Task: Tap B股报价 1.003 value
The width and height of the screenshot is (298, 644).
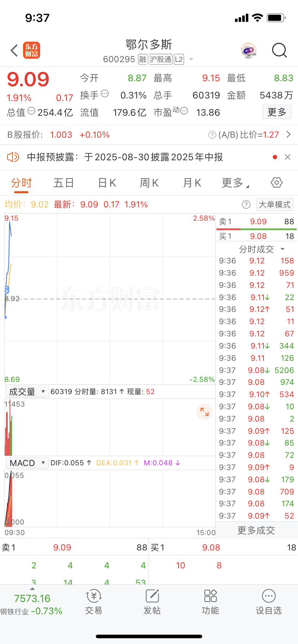Action: [61, 135]
